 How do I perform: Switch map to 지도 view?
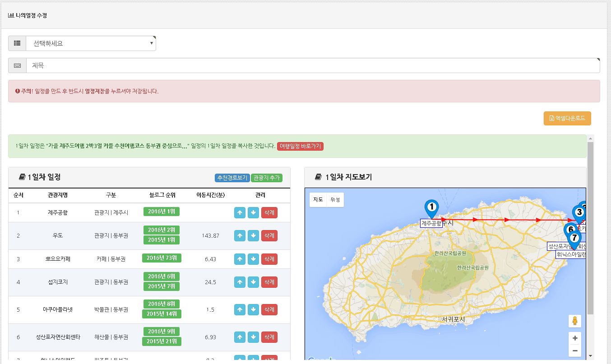(x=318, y=199)
